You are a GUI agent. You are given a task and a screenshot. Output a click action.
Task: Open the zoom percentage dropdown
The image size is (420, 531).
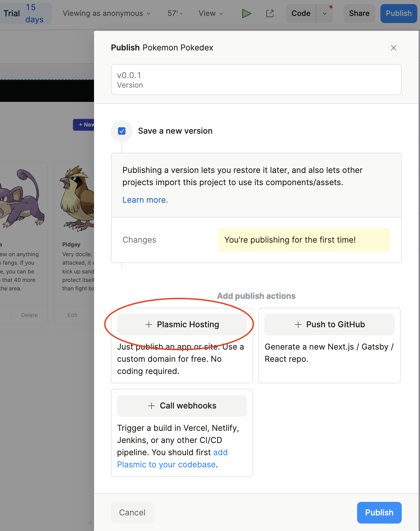tap(175, 14)
